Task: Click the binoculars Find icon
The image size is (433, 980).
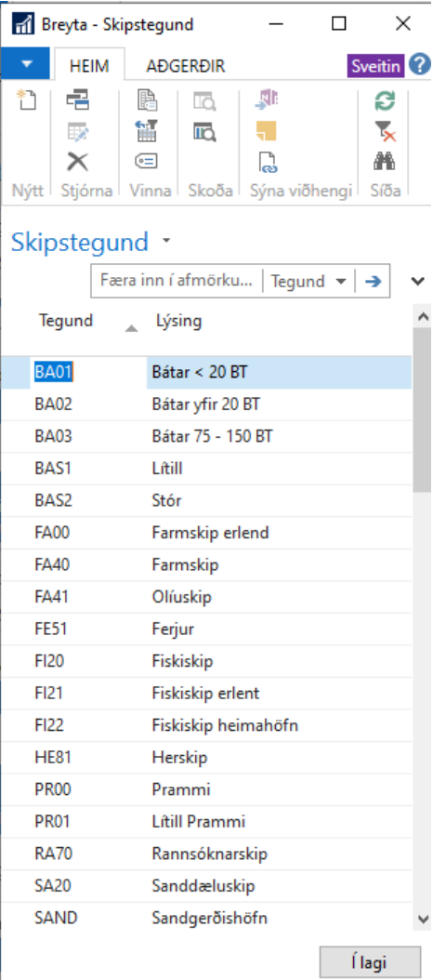Action: [x=385, y=163]
